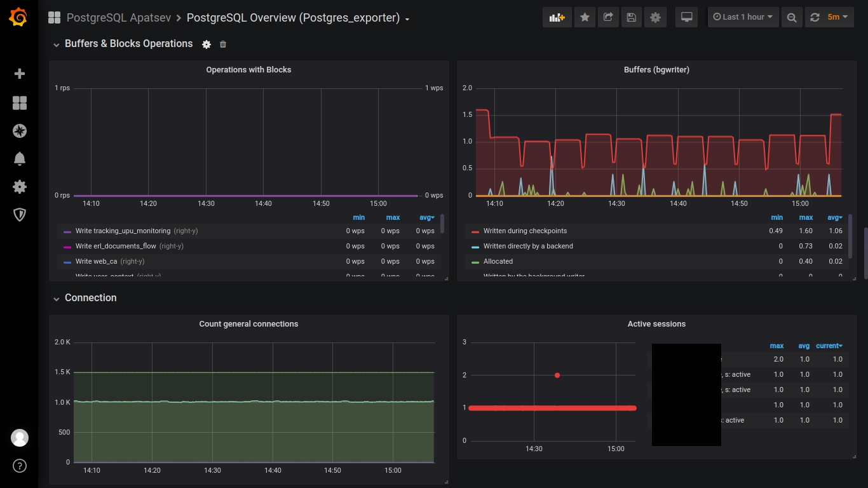The width and height of the screenshot is (868, 488).
Task: Toggle the 'Allocated' legend series visibility
Action: click(498, 261)
